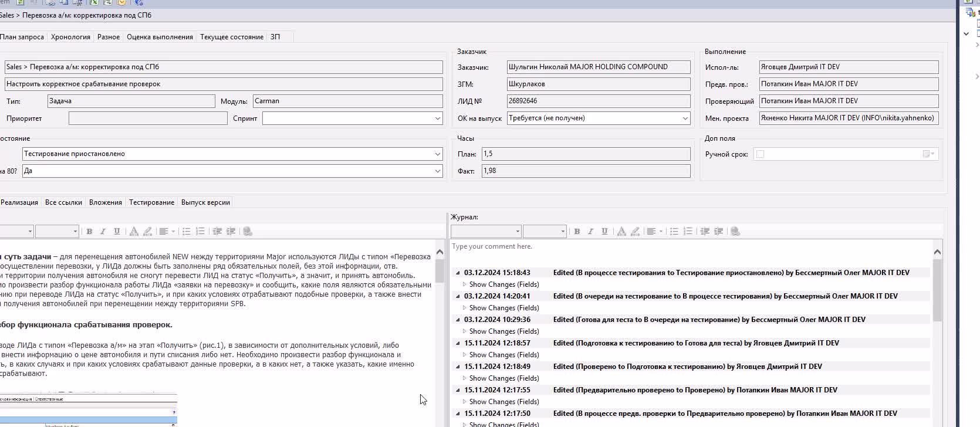Open alignment dropdown arrow in description editor
The image size is (980, 427).
173,232
